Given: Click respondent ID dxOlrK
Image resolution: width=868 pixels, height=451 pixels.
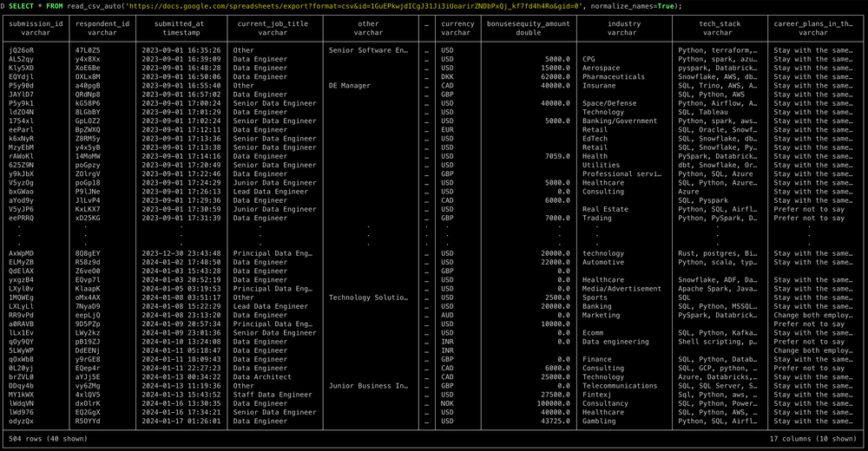Looking at the screenshot, I should (x=88, y=404).
